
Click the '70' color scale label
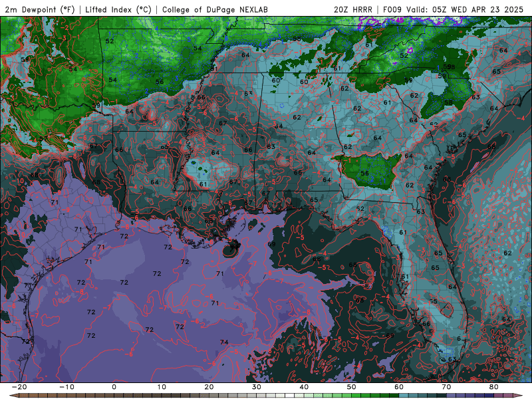[x=446, y=387]
